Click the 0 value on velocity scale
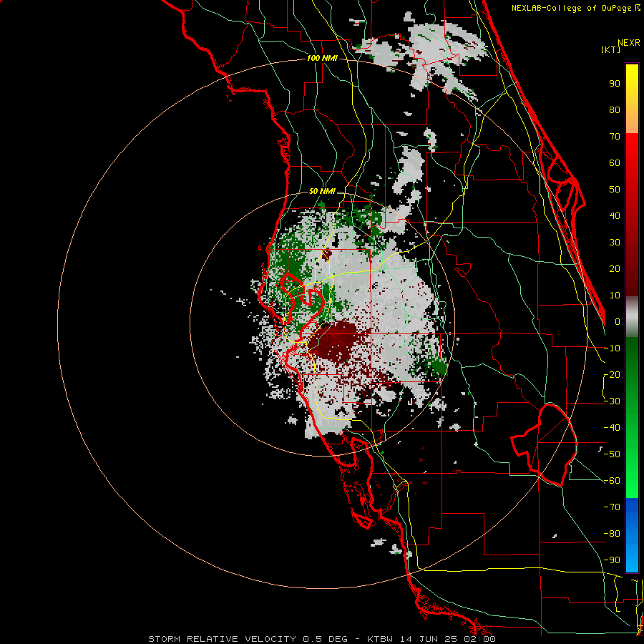The height and width of the screenshot is (644, 644). [618, 322]
